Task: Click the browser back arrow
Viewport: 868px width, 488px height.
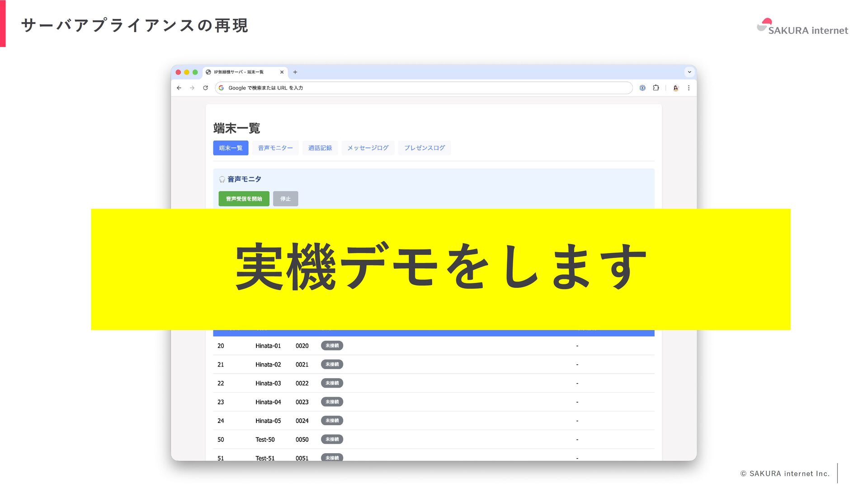Action: (x=179, y=88)
